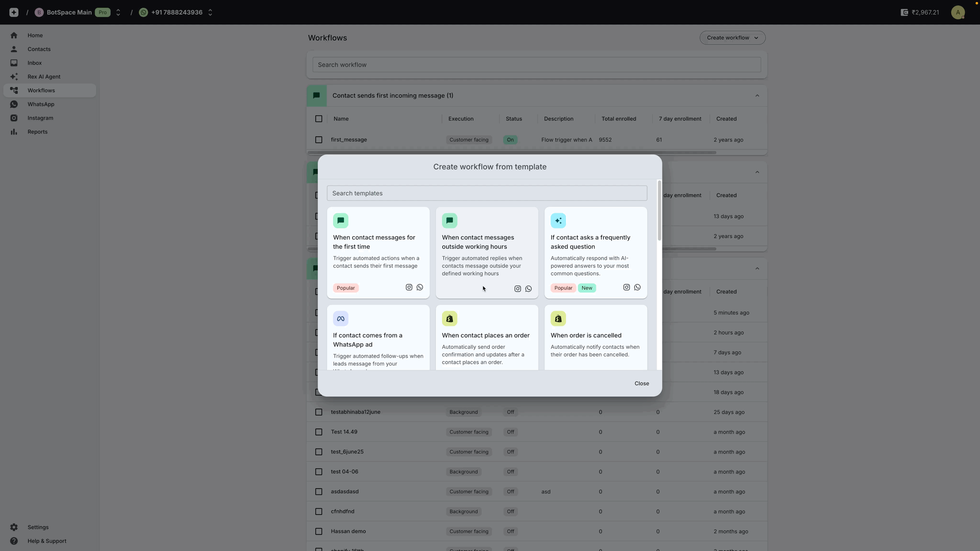Open Help & Support in sidebar
The width and height of the screenshot is (980, 551).
tap(49, 541)
